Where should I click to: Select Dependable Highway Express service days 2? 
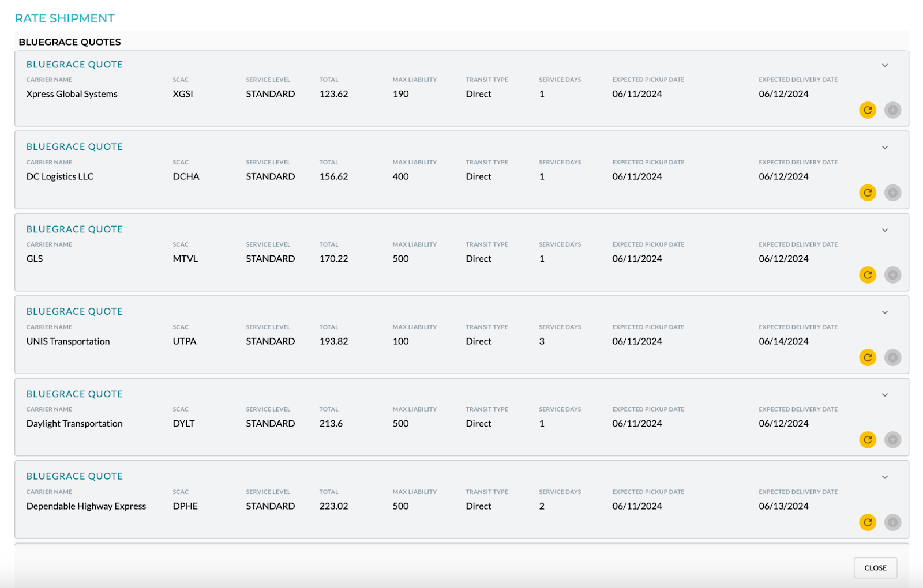[x=542, y=506]
